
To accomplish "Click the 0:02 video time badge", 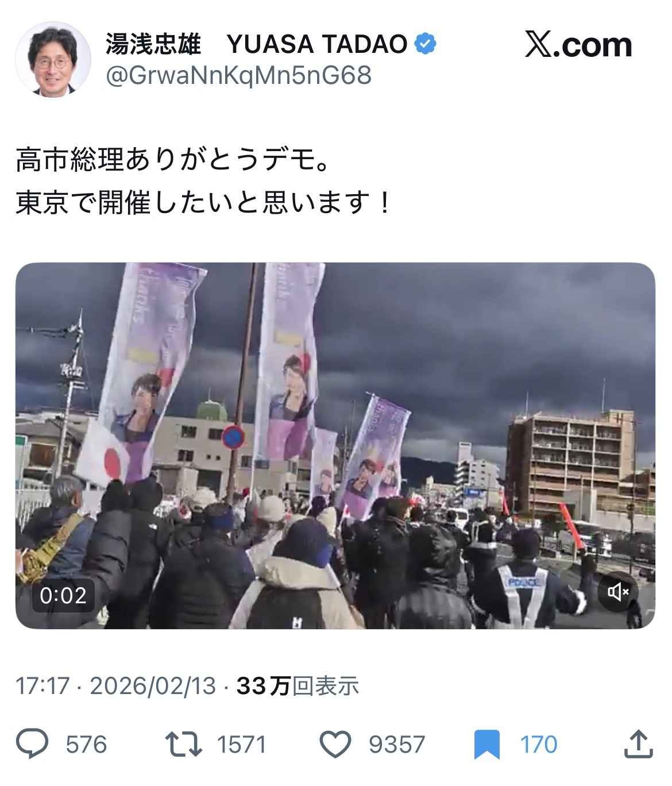I will coord(63,595).
